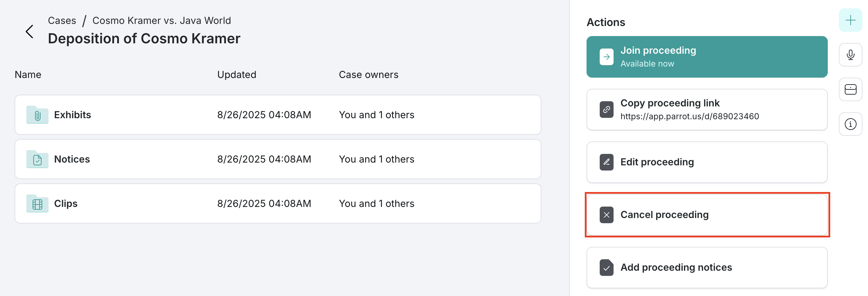This screenshot has width=868, height=296.
Task: Click the Clips updated date 8/26/2025 04:08AM
Action: pyautogui.click(x=264, y=203)
